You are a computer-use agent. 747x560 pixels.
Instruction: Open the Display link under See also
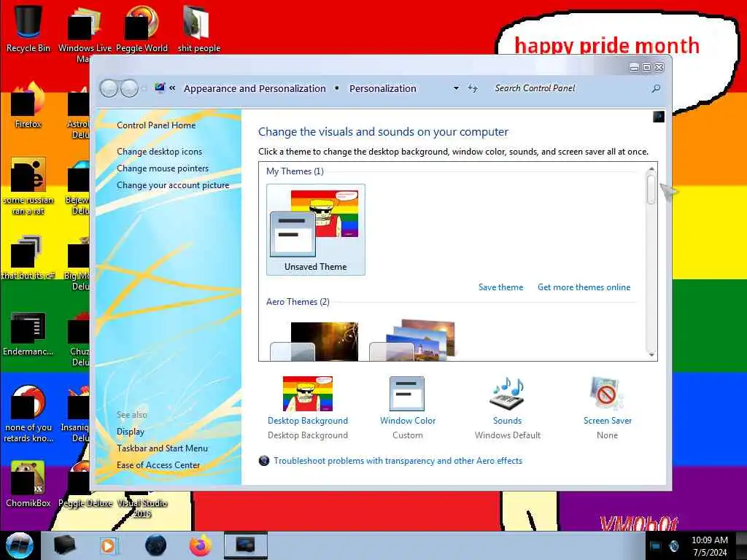(x=131, y=432)
